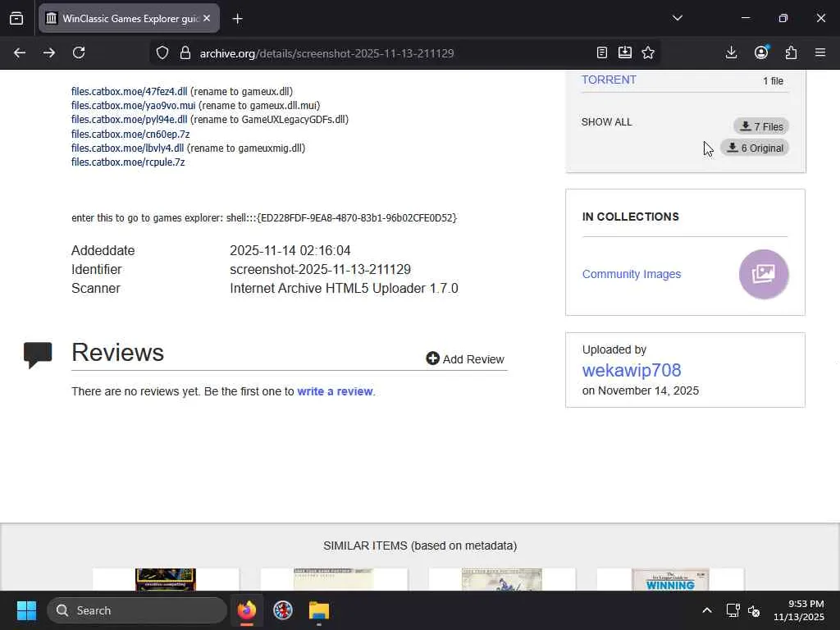The width and height of the screenshot is (840, 630).
Task: Download 6 Original files button
Action: point(755,148)
